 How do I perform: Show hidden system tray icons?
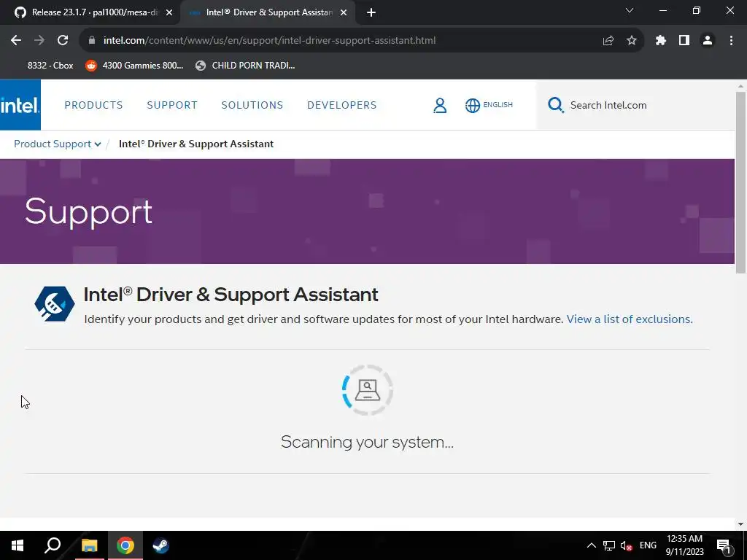pyautogui.click(x=591, y=545)
